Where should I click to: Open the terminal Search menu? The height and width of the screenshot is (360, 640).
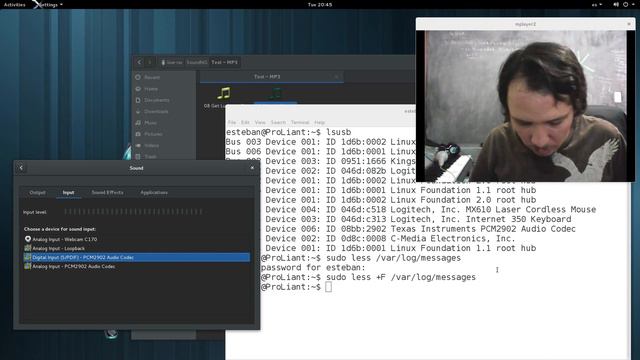click(x=278, y=122)
